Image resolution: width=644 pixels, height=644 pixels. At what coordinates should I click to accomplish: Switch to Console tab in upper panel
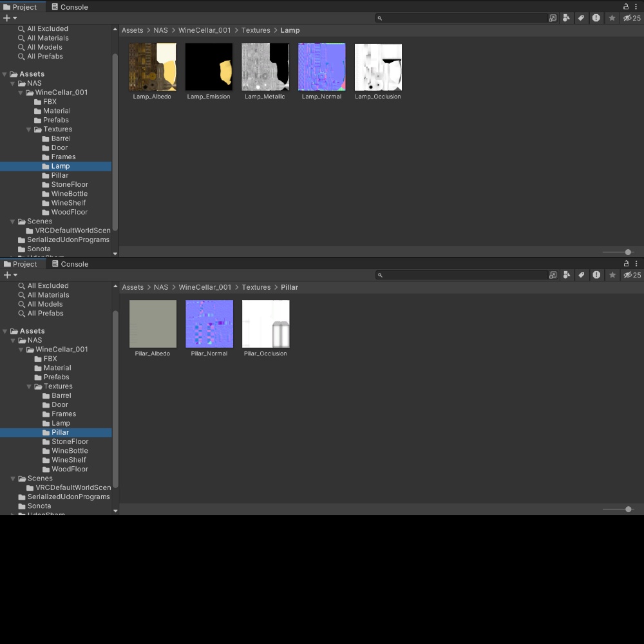(70, 7)
